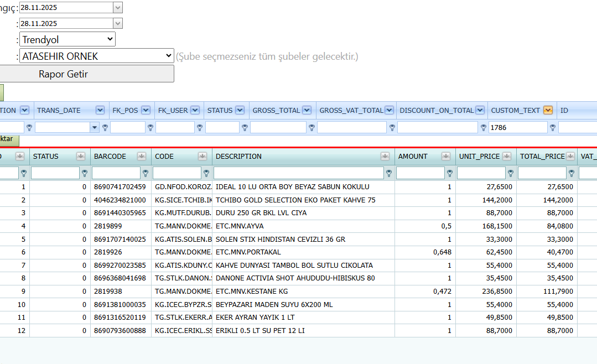597x364 pixels.
Task: Sort by the TRANS_DATE column header
Action: (x=59, y=111)
